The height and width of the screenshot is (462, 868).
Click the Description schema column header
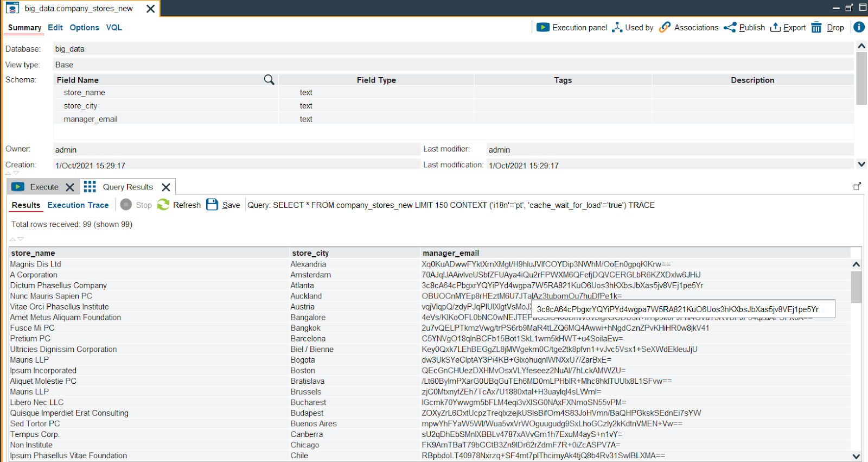pyautogui.click(x=752, y=80)
